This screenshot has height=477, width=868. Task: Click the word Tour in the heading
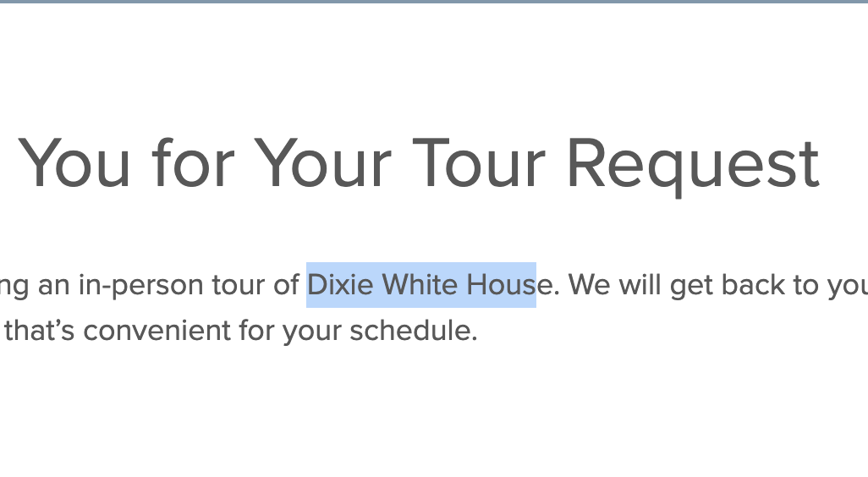point(479,163)
